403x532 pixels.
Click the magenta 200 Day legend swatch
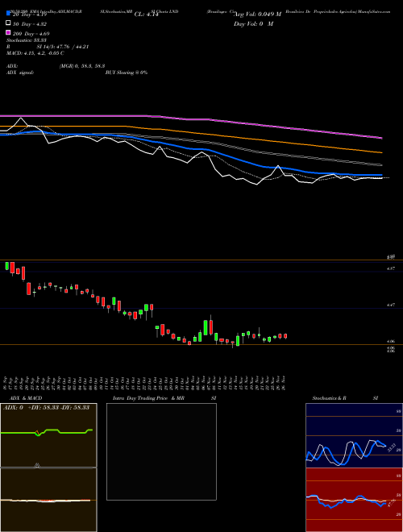[9, 32]
